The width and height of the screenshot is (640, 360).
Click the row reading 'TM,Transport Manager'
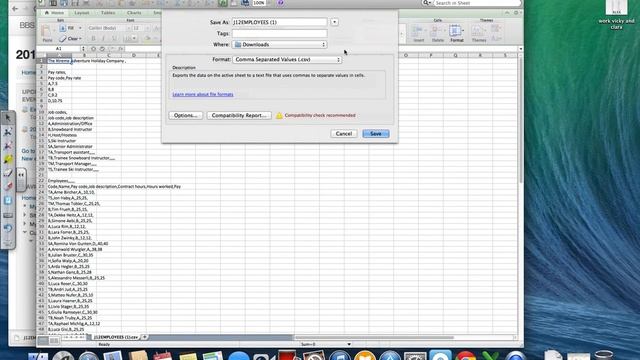pos(72,164)
